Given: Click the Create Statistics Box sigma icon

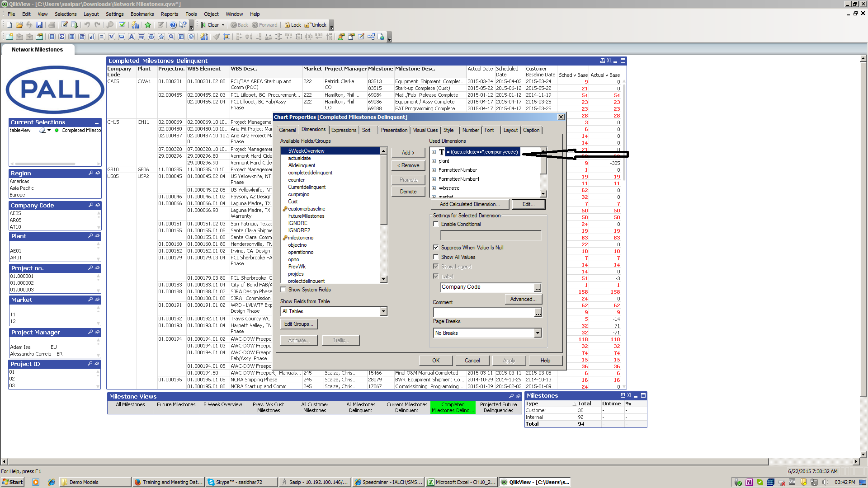Looking at the screenshot, I should (x=62, y=37).
